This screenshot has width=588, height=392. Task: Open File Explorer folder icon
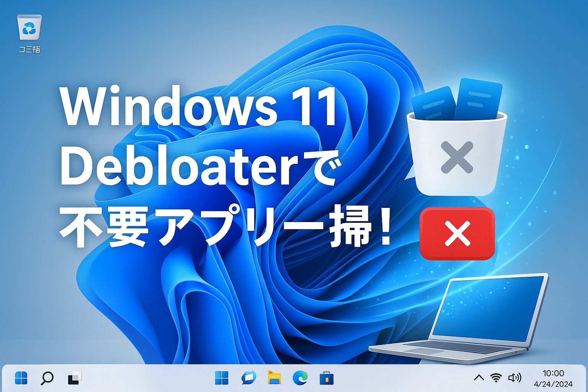point(274,378)
